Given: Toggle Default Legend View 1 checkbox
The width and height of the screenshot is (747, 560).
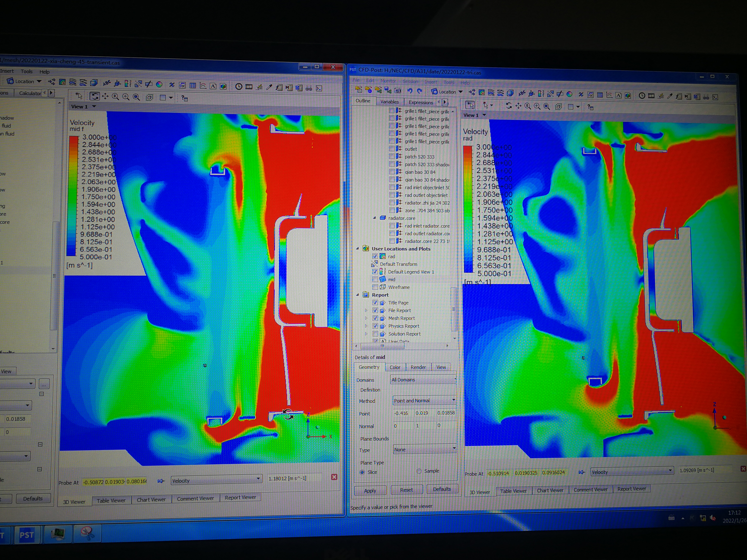Looking at the screenshot, I should click(375, 271).
